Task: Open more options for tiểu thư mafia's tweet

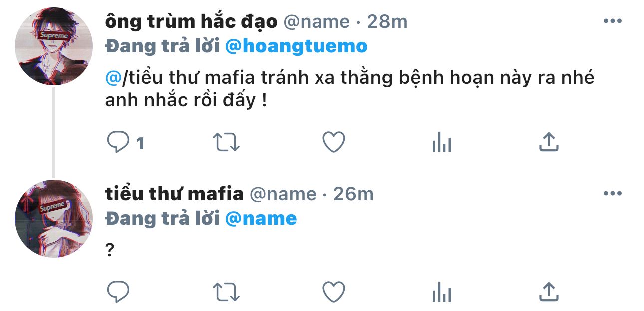Action: tap(612, 194)
